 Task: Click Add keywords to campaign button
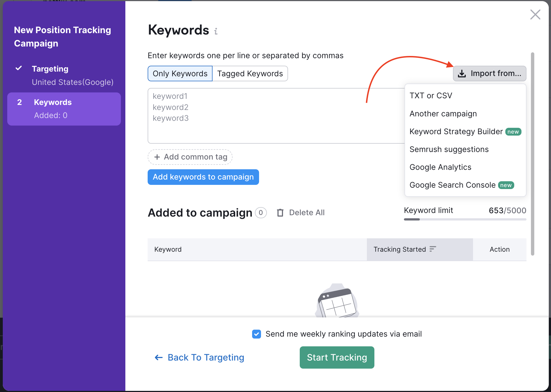pyautogui.click(x=203, y=177)
